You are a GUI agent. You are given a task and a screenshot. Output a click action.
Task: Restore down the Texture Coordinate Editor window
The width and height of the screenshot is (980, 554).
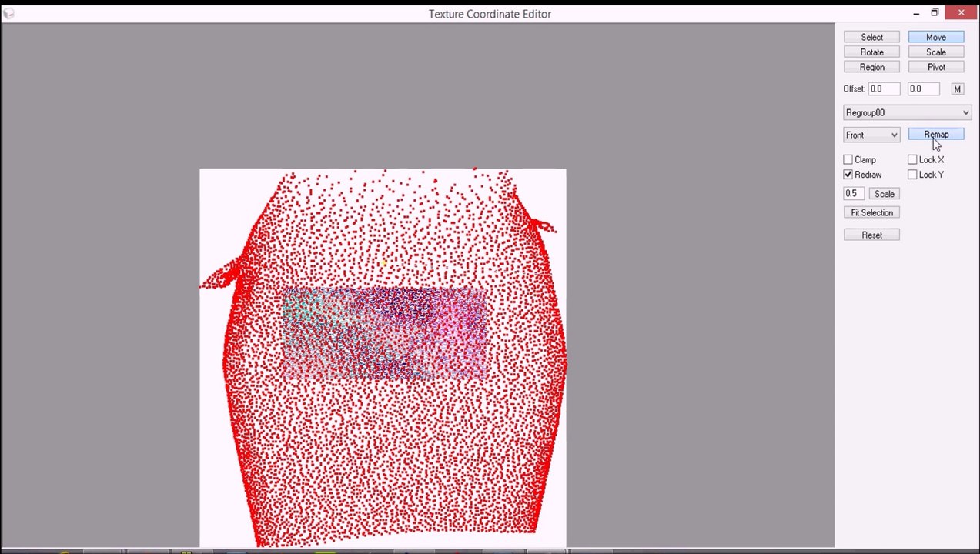pyautogui.click(x=935, y=13)
